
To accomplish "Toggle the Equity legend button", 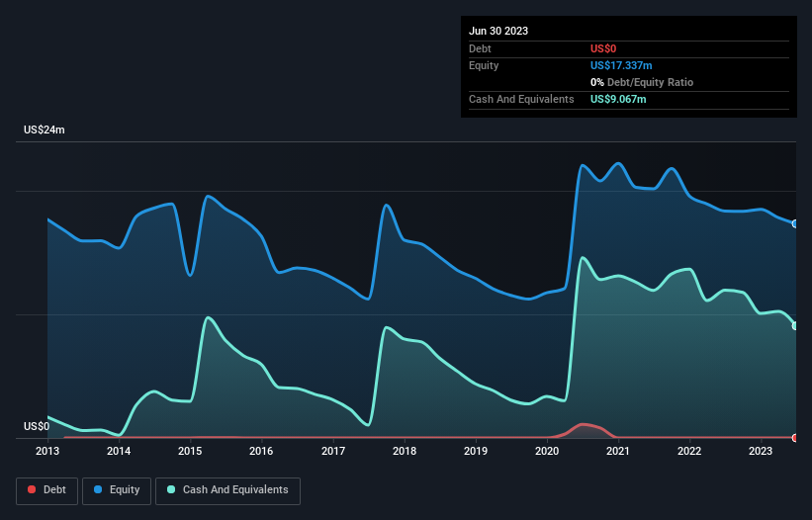I will [x=117, y=490].
